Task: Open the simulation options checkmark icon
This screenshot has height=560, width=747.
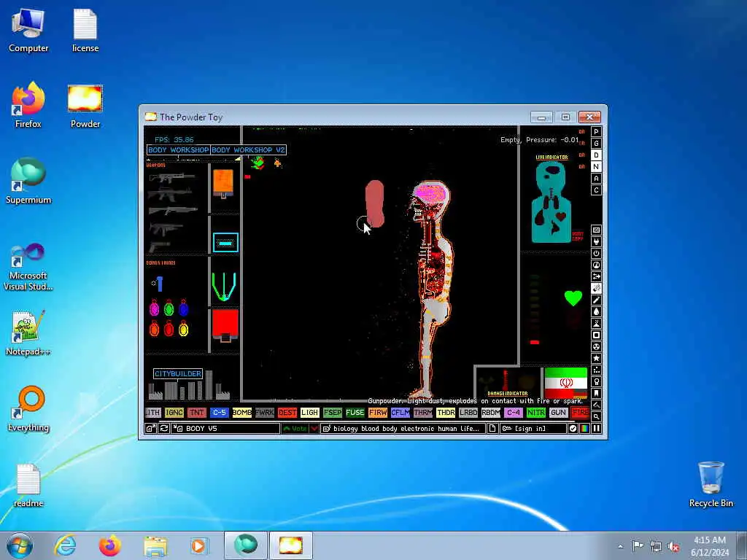Action: click(x=573, y=429)
